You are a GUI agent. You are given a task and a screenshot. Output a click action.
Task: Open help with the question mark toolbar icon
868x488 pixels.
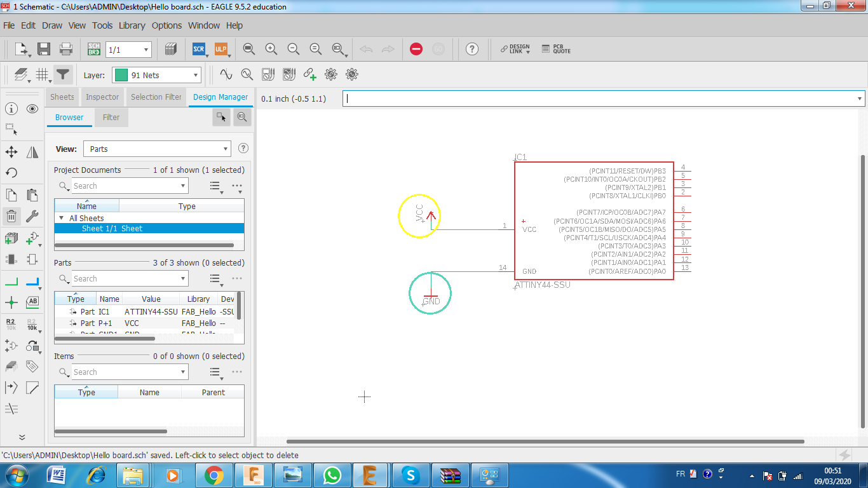coord(471,49)
